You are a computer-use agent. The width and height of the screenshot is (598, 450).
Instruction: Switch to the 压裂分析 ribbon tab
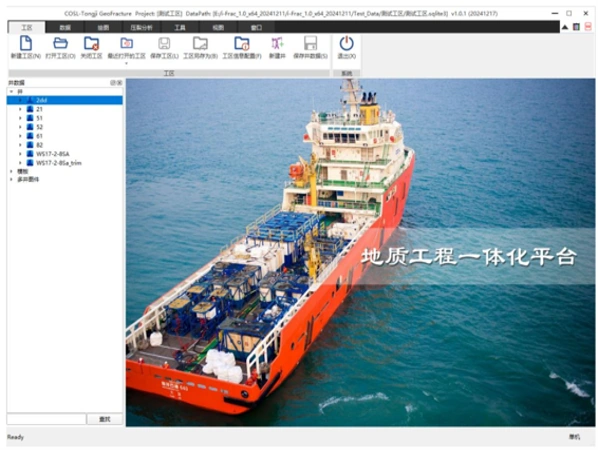point(141,27)
